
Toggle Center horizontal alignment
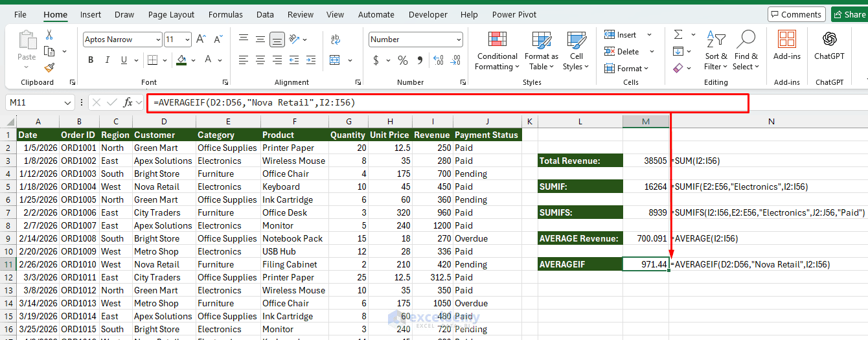coord(260,60)
